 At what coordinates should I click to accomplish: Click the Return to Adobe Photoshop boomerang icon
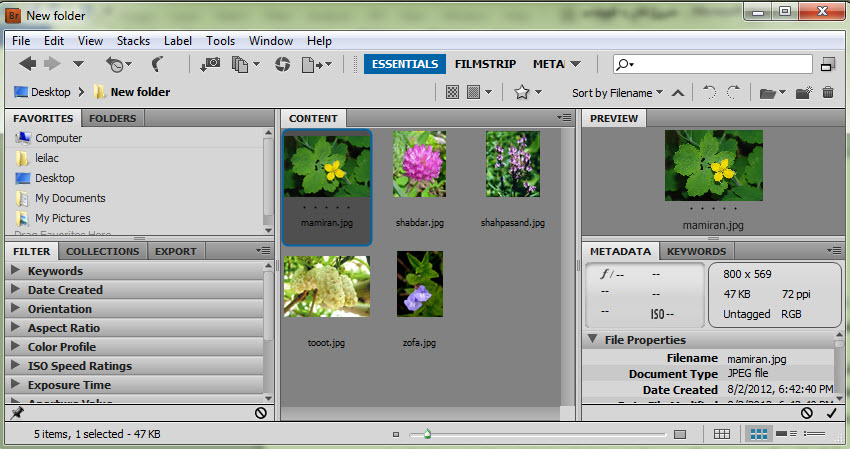(158, 64)
